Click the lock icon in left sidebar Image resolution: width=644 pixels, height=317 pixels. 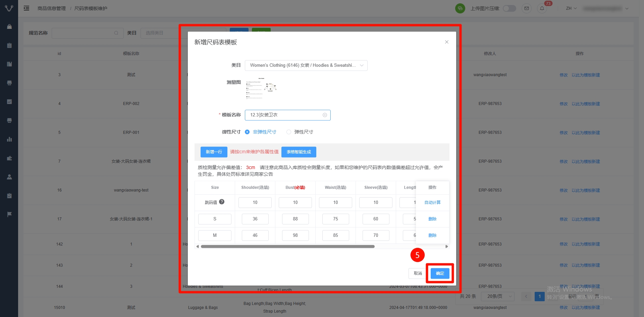(x=9, y=27)
